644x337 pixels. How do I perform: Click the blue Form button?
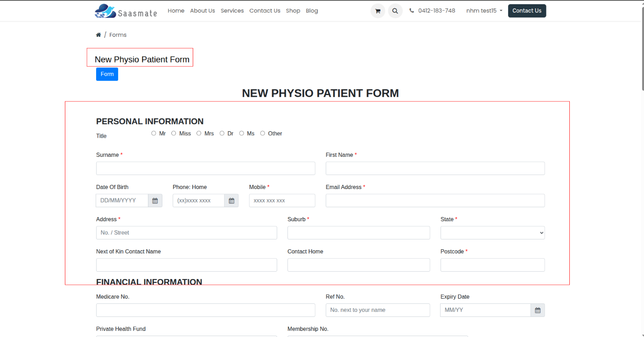107,74
